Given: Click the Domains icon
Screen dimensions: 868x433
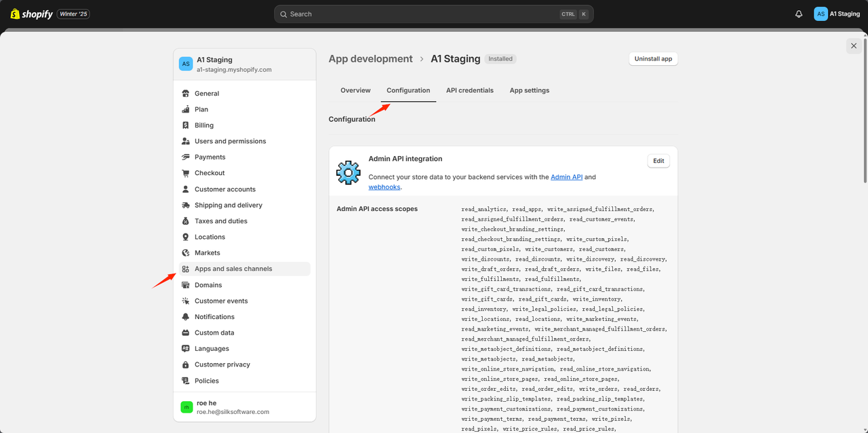Looking at the screenshot, I should point(186,285).
